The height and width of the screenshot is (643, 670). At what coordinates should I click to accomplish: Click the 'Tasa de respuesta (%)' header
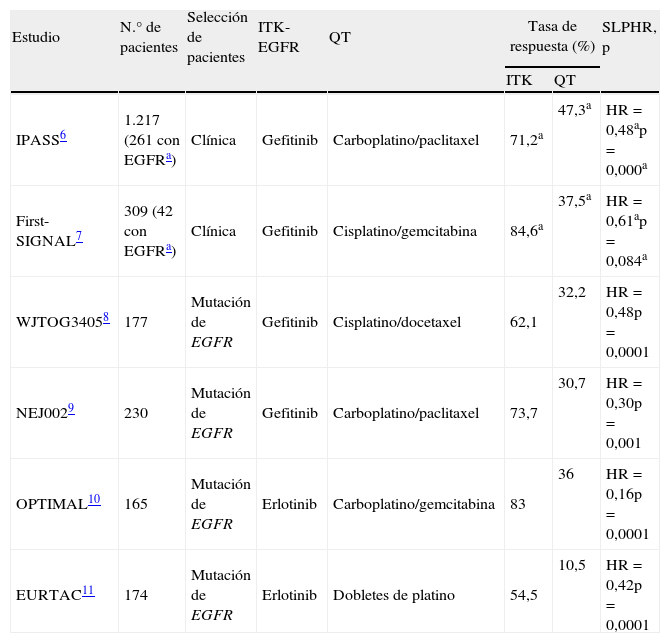pyautogui.click(x=551, y=36)
